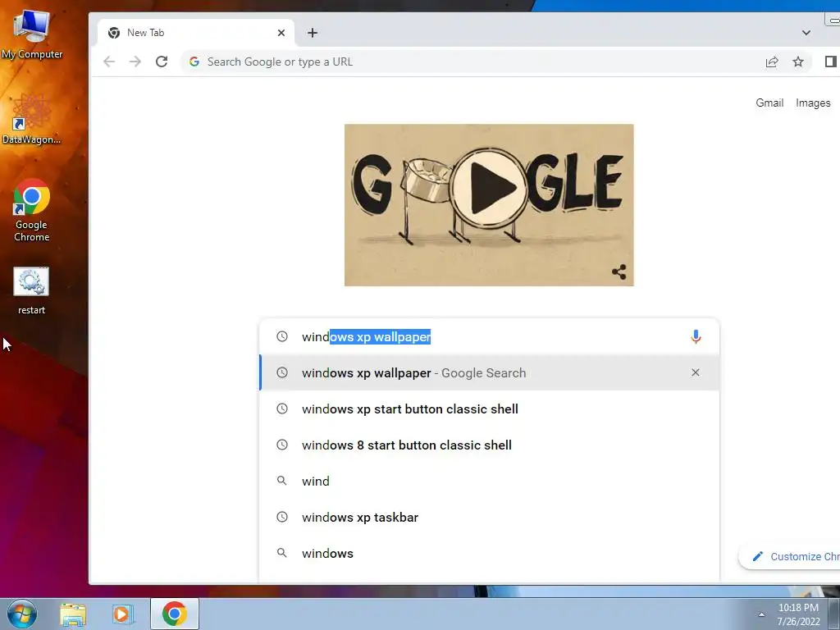The width and height of the screenshot is (840, 630).
Task: Click the Customize Chrome button
Action: [x=790, y=557]
